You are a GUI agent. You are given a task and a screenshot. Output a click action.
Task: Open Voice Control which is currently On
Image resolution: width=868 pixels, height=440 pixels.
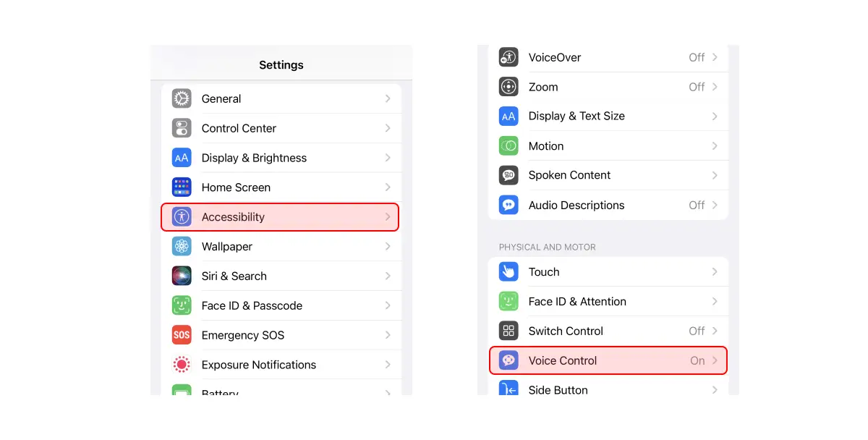point(608,360)
